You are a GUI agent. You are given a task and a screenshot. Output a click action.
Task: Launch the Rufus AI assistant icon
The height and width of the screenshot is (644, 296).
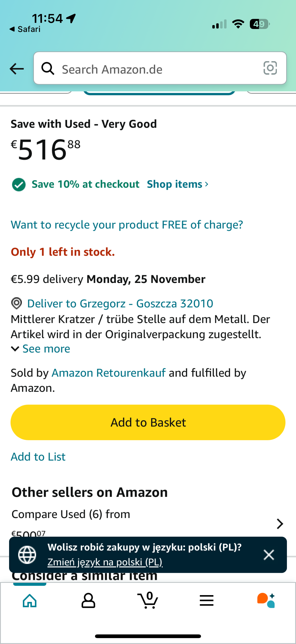(266, 600)
